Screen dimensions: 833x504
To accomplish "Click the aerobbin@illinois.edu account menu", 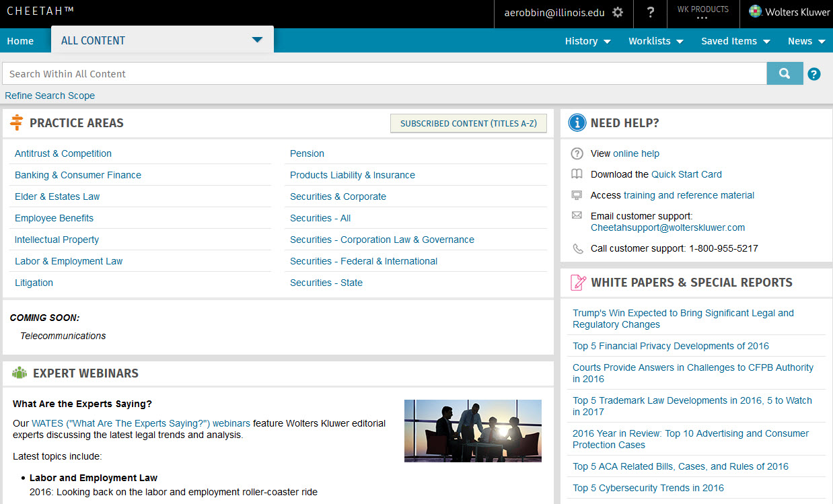I will coord(554,13).
